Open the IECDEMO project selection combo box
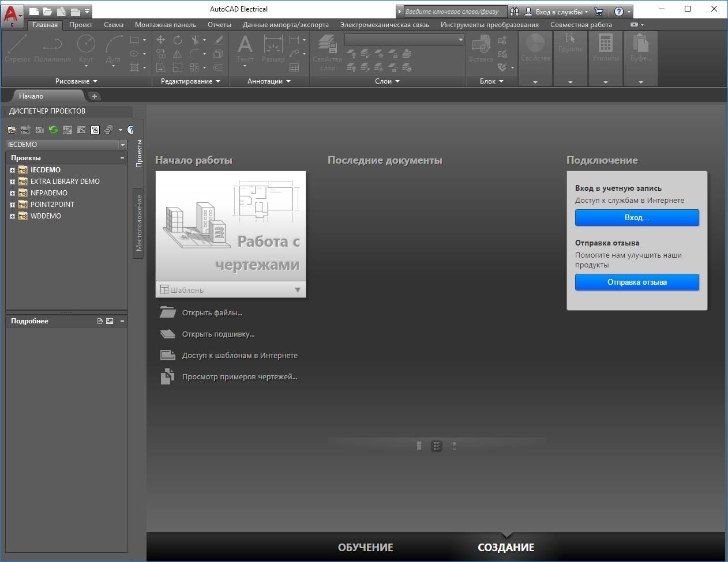This screenshot has height=562, width=728. point(66,145)
